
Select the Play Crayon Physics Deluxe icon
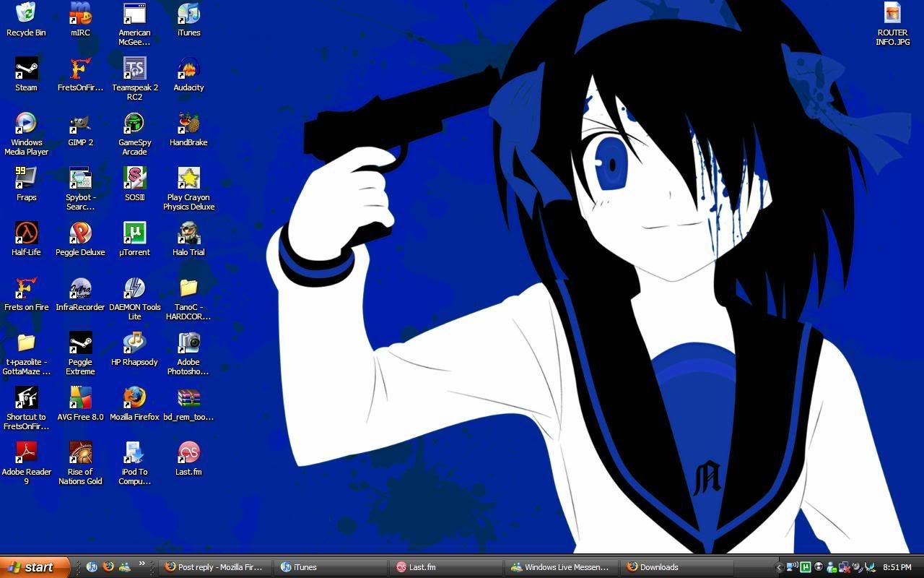click(x=188, y=189)
